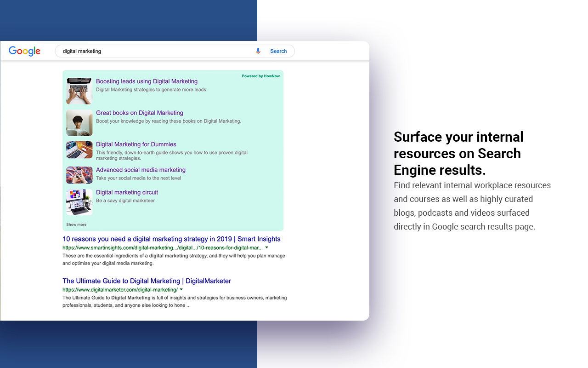The width and height of the screenshot is (588, 368).
Task: Click the Powered by HowNow label
Action: click(260, 76)
